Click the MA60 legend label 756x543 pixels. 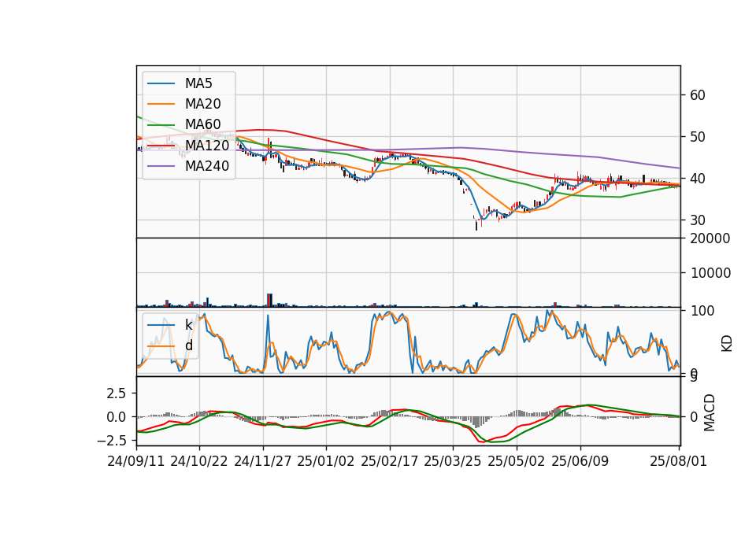[x=203, y=124]
